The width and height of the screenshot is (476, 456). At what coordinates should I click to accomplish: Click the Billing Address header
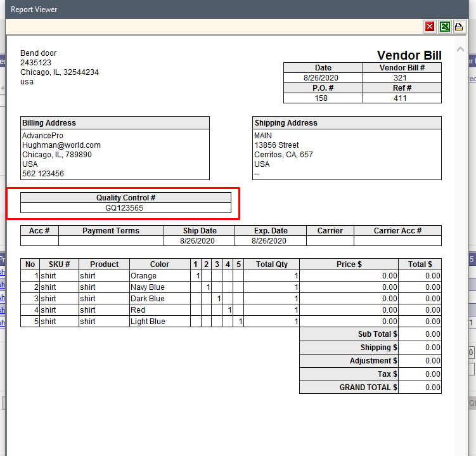(49, 123)
